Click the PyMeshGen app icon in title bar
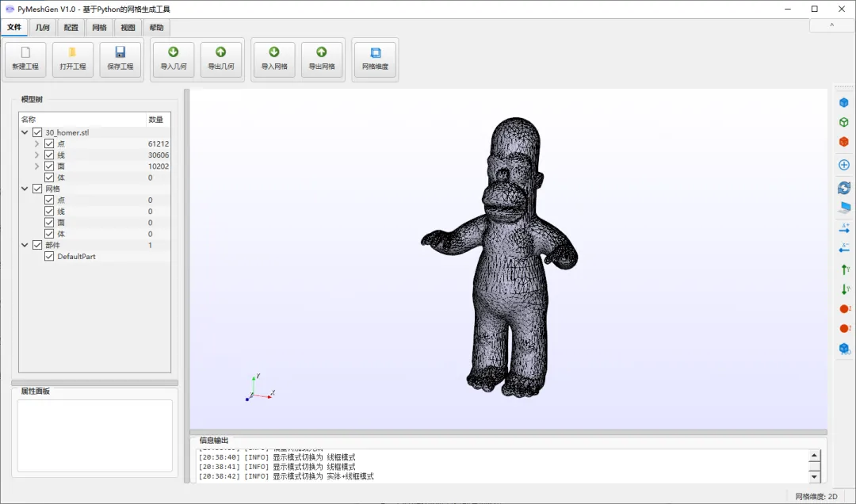The height and width of the screenshot is (504, 856). click(x=10, y=10)
